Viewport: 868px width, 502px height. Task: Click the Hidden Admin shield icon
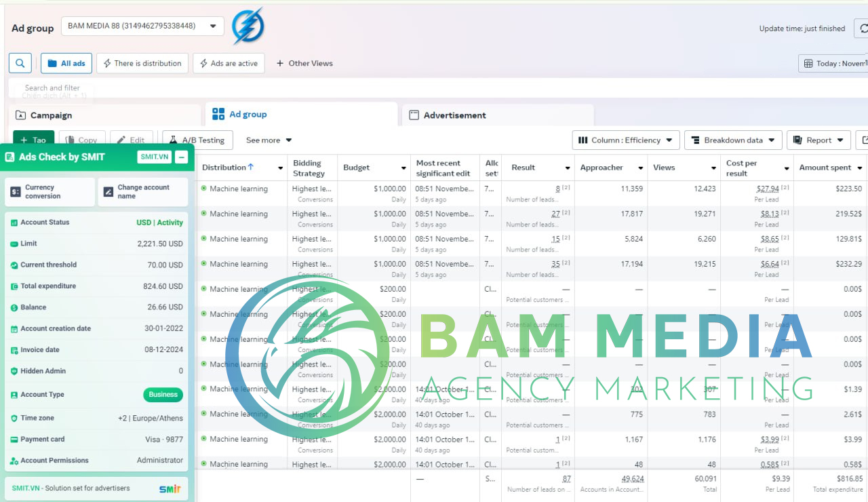click(x=14, y=371)
